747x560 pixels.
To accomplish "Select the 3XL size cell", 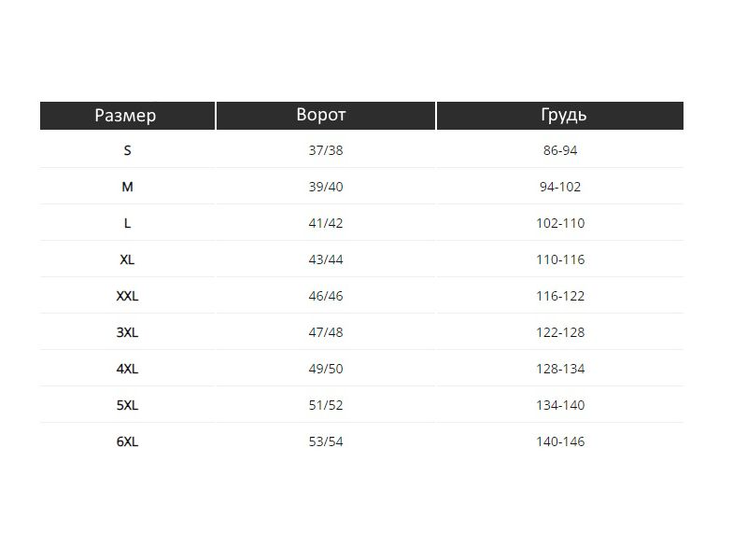I will pyautogui.click(x=127, y=332).
